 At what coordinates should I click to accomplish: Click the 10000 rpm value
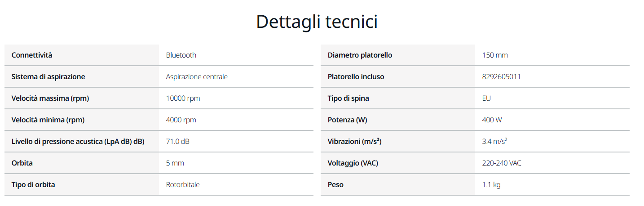[183, 99]
